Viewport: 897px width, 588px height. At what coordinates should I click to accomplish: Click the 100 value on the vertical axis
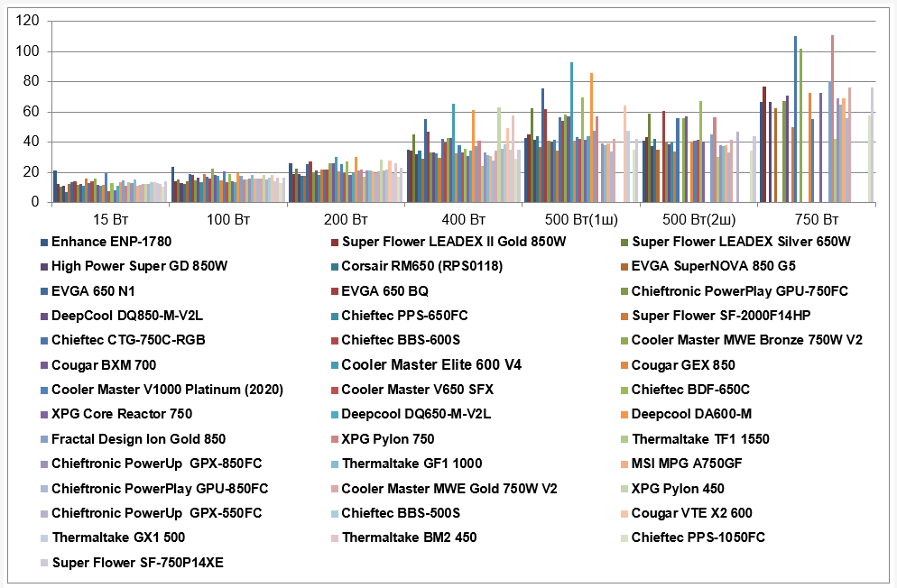(27, 51)
